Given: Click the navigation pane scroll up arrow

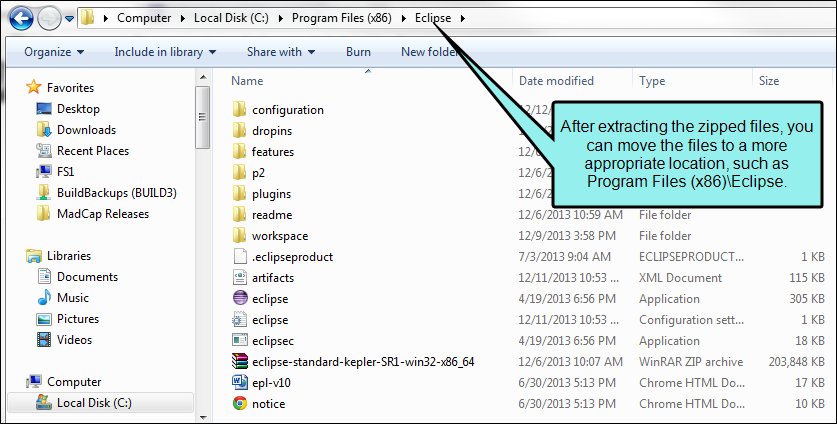Looking at the screenshot, I should click(202, 77).
